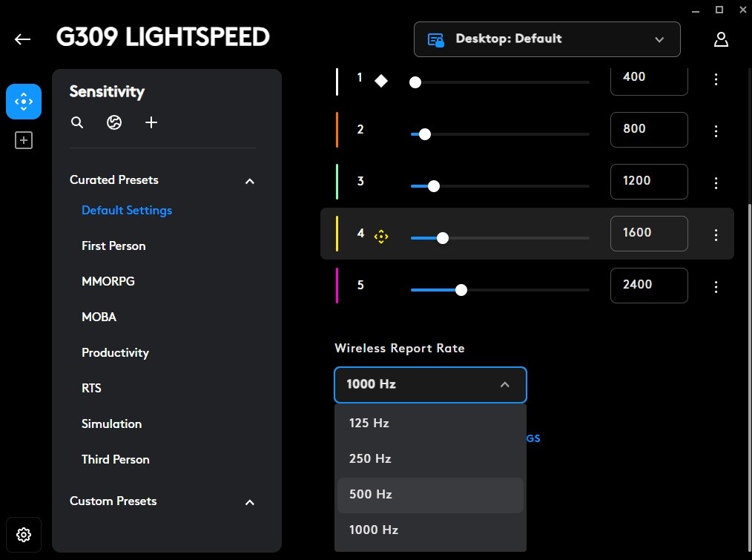This screenshot has height=560, width=752.
Task: Click the back arrow icon
Action: (x=23, y=39)
